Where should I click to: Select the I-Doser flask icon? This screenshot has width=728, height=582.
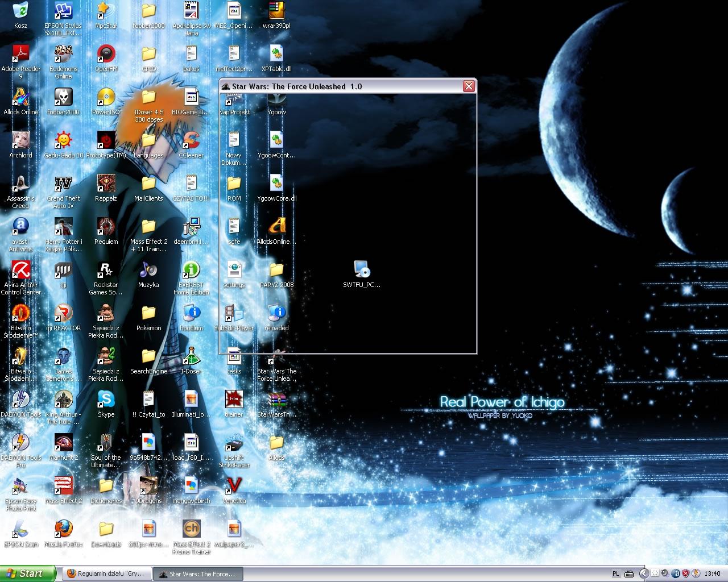(191, 361)
